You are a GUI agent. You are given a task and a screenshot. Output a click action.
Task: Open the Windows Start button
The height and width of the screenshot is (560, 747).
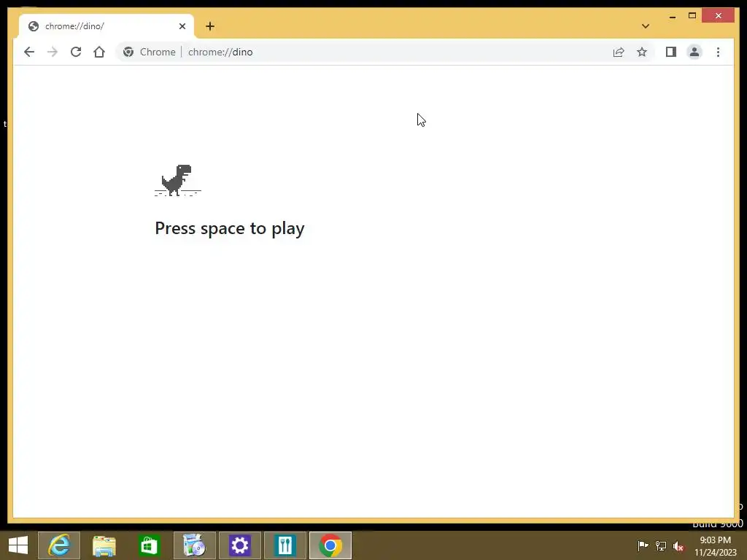click(x=18, y=545)
